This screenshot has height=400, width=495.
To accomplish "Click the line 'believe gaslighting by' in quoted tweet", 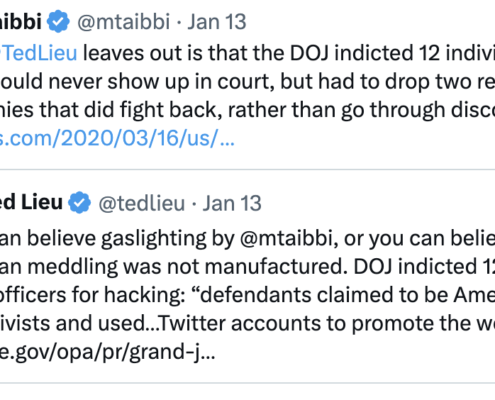I will [x=130, y=239].
